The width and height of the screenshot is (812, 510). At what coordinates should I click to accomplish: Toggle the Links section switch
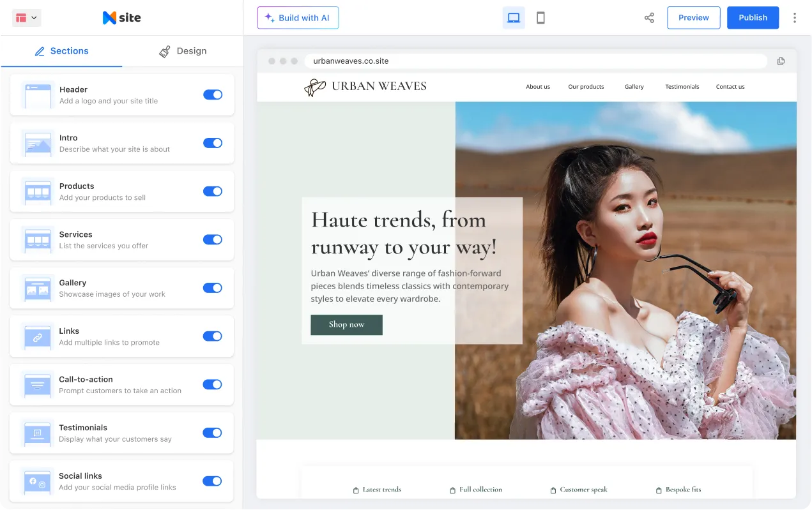213,336
